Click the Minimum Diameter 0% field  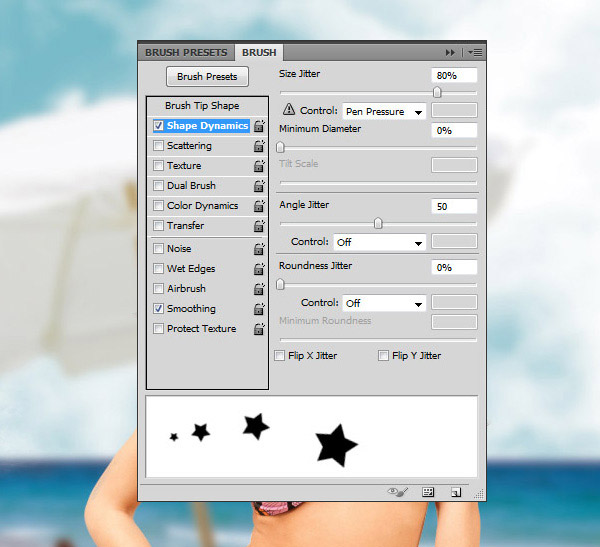click(x=454, y=130)
